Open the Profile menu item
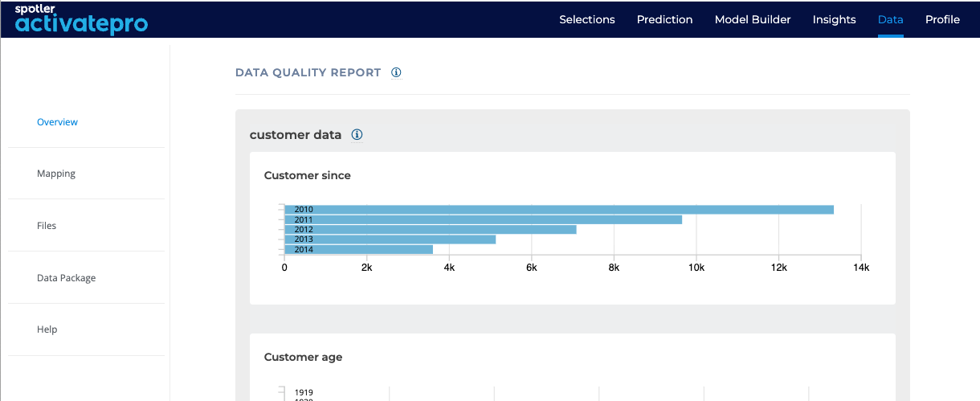Image resolution: width=980 pixels, height=401 pixels. coord(942,19)
